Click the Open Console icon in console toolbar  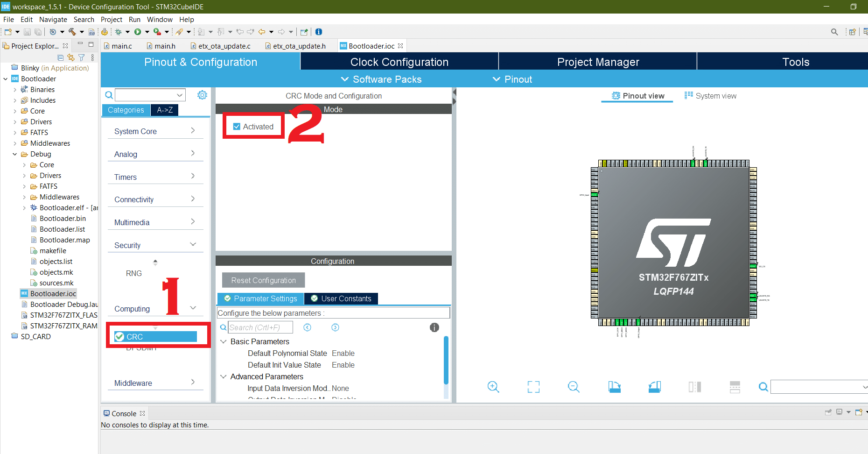click(x=859, y=412)
